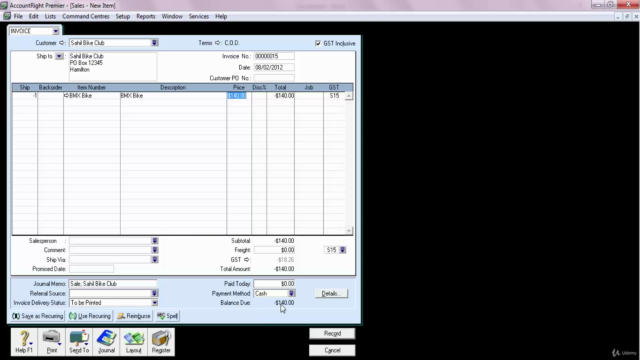Image resolution: width=640 pixels, height=360 pixels.
Task: Click the Print icon
Action: click(x=51, y=342)
